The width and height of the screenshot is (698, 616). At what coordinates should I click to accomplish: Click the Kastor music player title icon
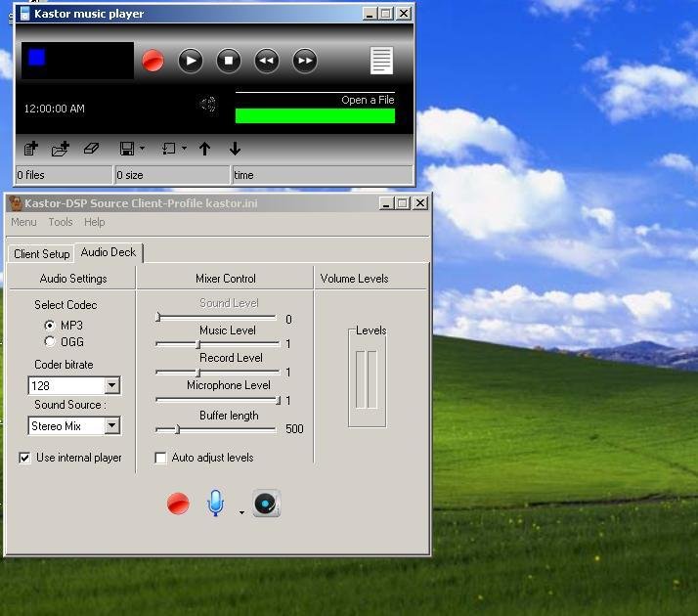click(25, 14)
